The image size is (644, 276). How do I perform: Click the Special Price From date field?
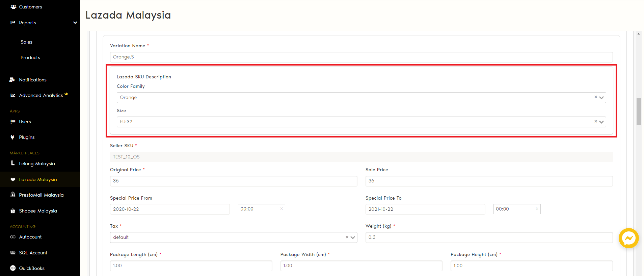tap(170, 209)
